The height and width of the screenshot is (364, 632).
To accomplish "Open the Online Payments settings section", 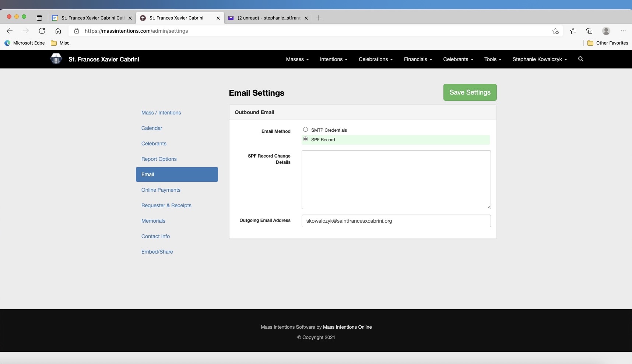I will (x=161, y=190).
